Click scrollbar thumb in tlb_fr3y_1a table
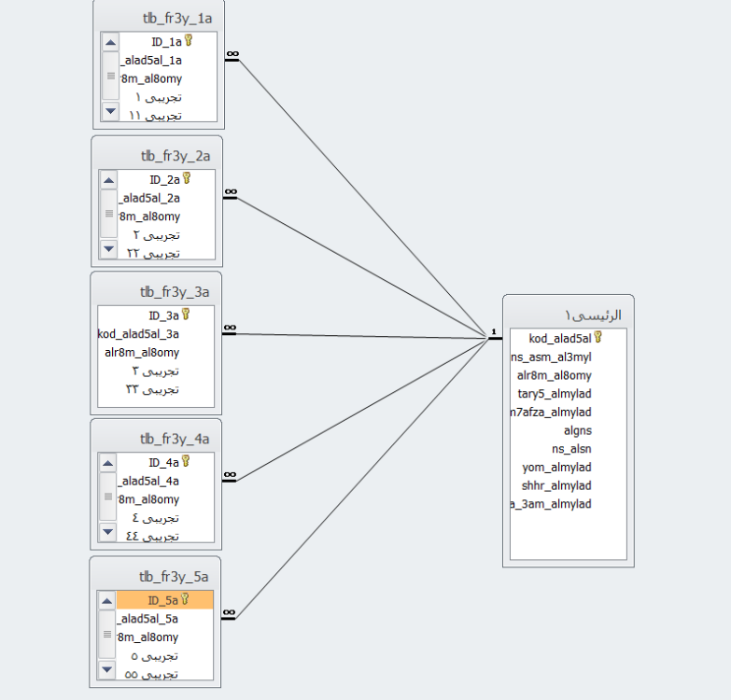The width and height of the screenshot is (731, 700). pyautogui.click(x=110, y=76)
